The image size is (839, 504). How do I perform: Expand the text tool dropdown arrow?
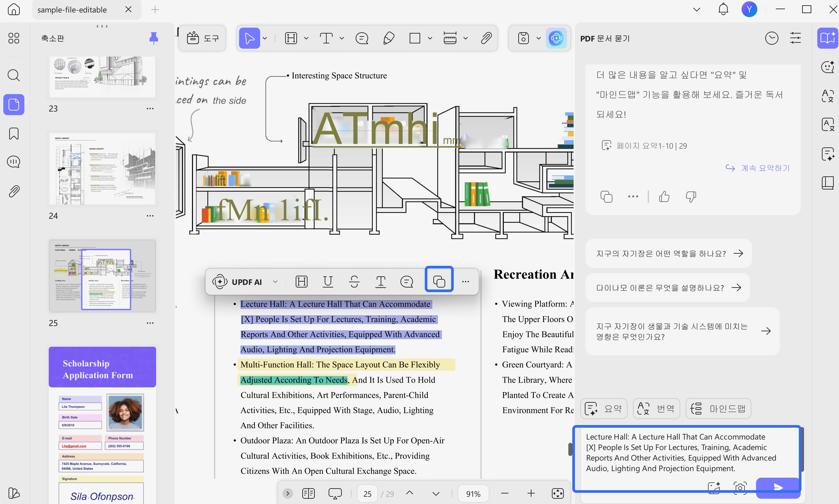pyautogui.click(x=342, y=38)
